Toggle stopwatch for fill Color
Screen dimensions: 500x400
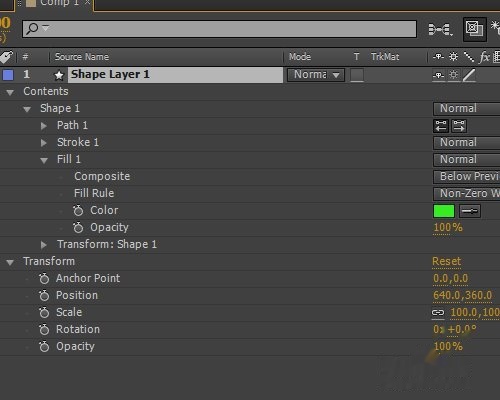[x=78, y=211]
